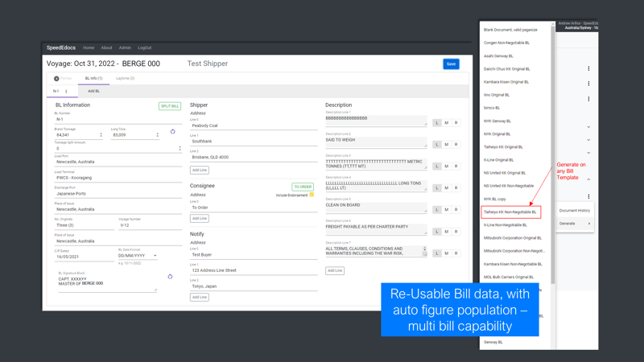Switch to the BL Info (1) tab

(93, 78)
